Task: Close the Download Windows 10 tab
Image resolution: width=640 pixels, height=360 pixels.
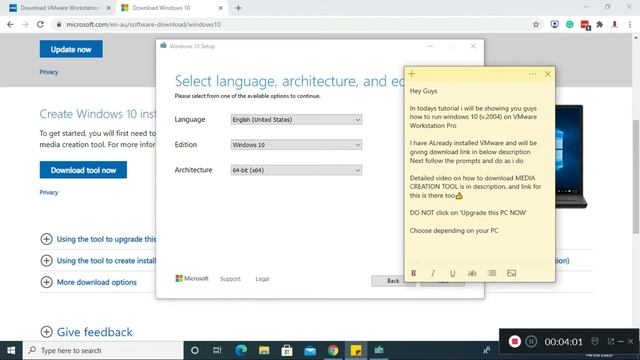Action: [x=220, y=8]
